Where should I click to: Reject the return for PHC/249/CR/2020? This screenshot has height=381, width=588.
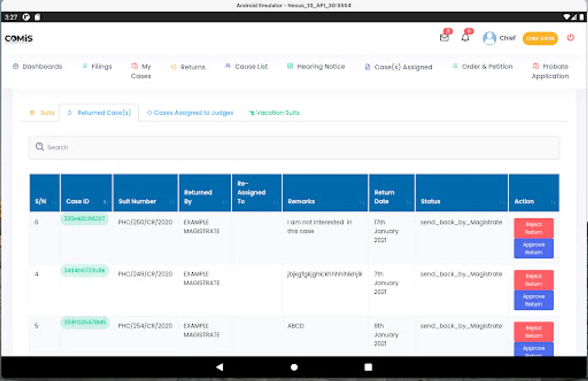tap(534, 280)
